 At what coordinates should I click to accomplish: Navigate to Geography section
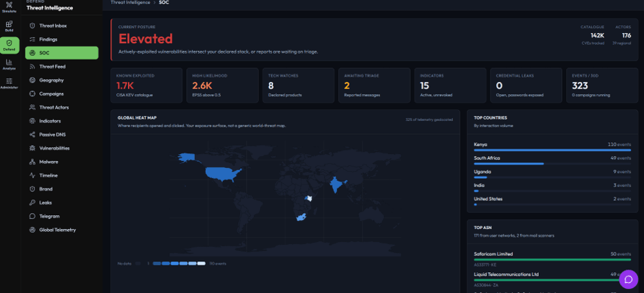pyautogui.click(x=62, y=80)
